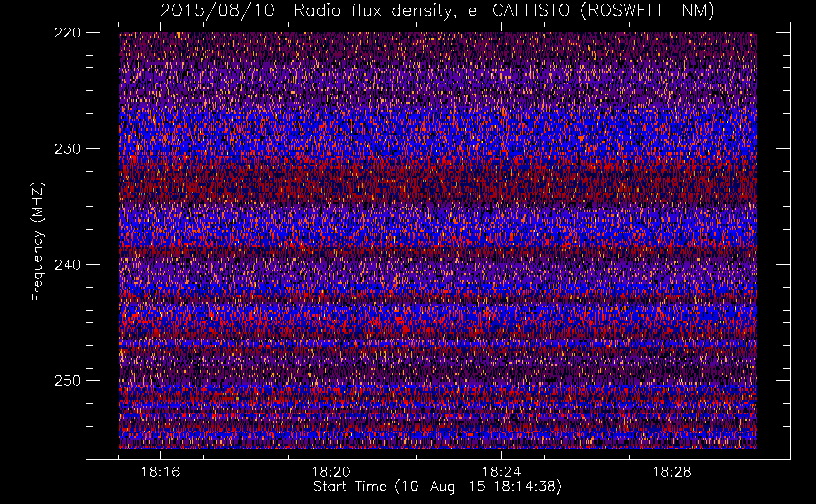Click the 220 frequency tick label
Viewport: 816px width, 504px height.
(67, 33)
